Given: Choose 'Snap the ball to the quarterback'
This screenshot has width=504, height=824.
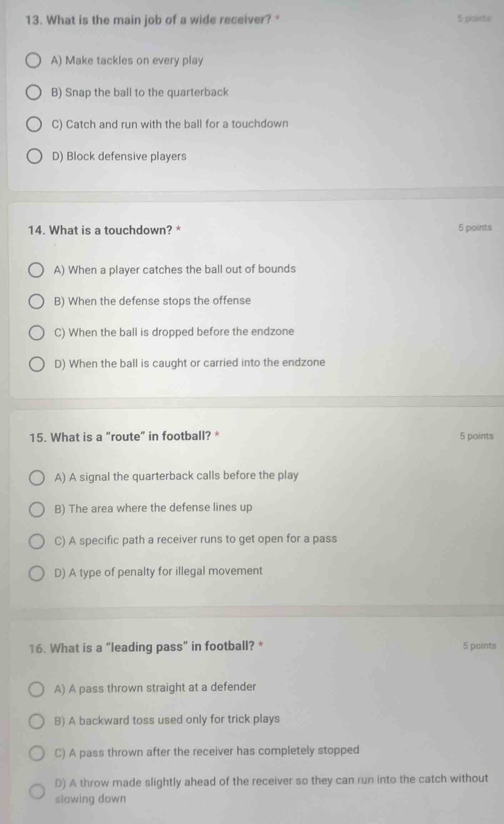Looking at the screenshot, I should pyautogui.click(x=34, y=93).
